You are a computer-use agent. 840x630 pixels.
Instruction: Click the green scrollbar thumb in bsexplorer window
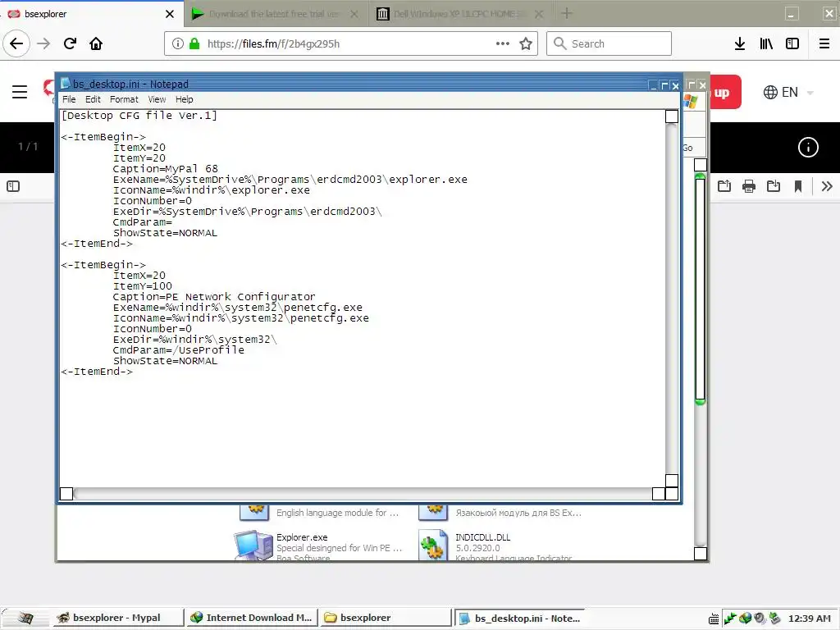click(x=701, y=290)
